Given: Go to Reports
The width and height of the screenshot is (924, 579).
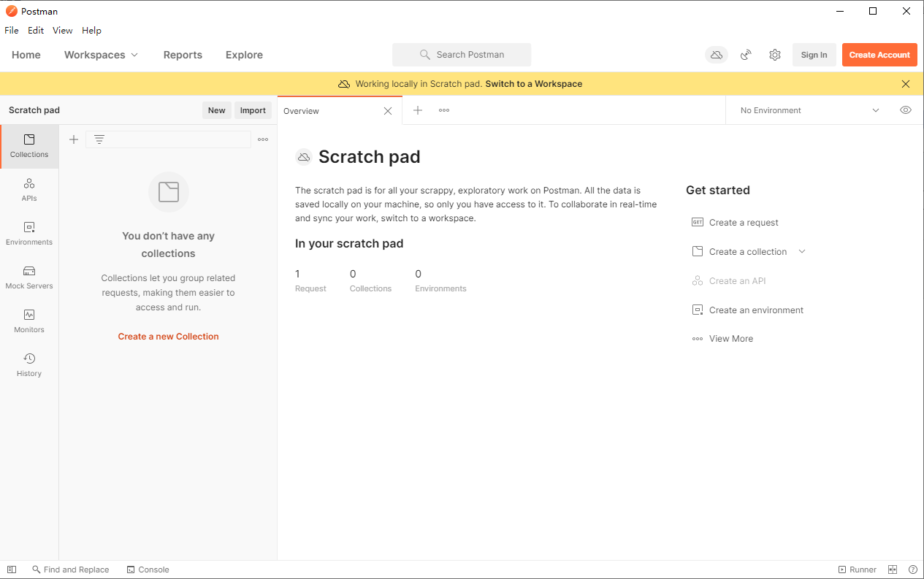Looking at the screenshot, I should click(x=183, y=55).
